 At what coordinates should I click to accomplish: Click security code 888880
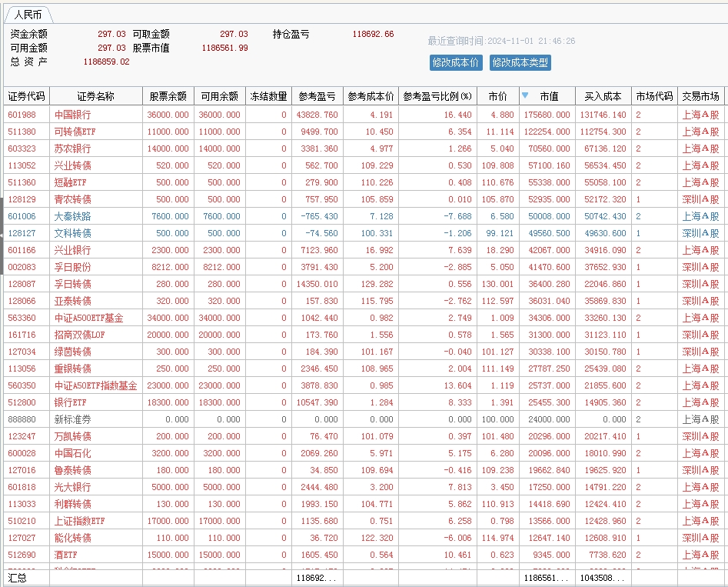[22, 420]
